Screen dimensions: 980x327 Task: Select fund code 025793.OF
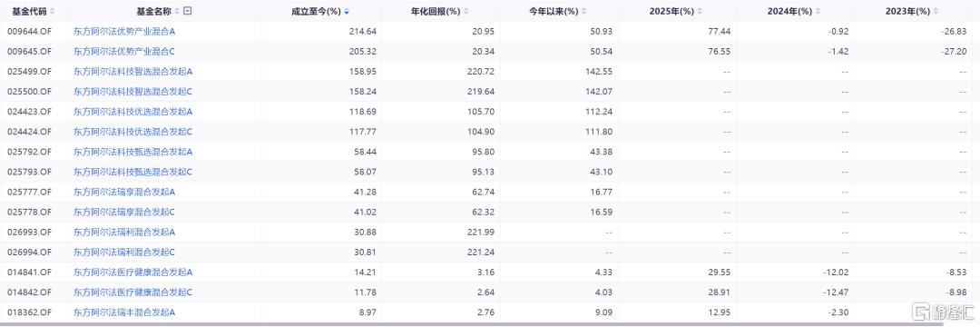click(29, 172)
